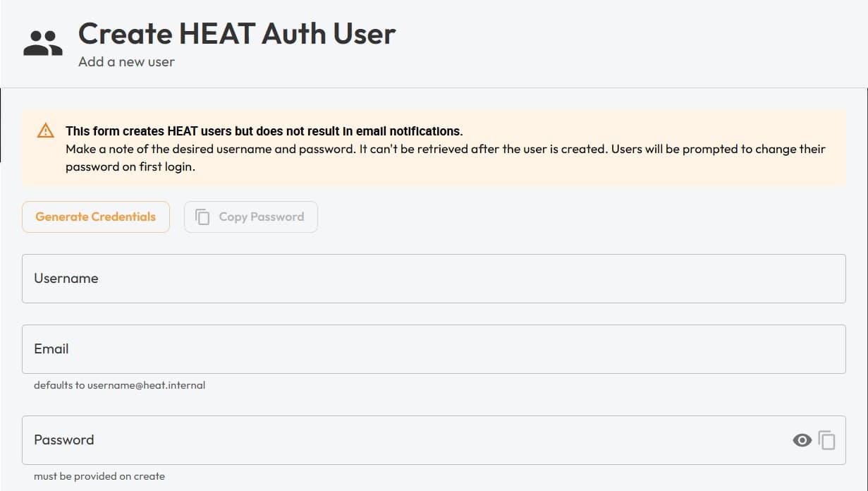
Task: Click the 'defaults to username@heat.internal' helper text
Action: click(118, 385)
